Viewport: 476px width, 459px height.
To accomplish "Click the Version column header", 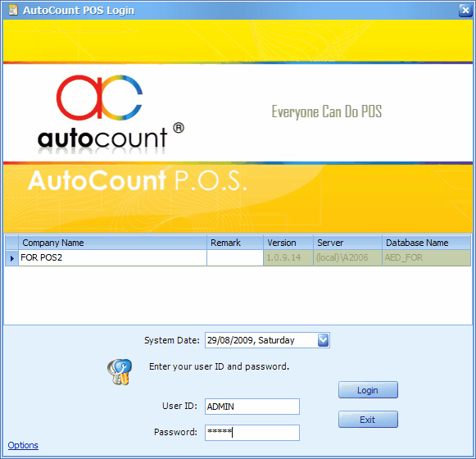I will (288, 243).
